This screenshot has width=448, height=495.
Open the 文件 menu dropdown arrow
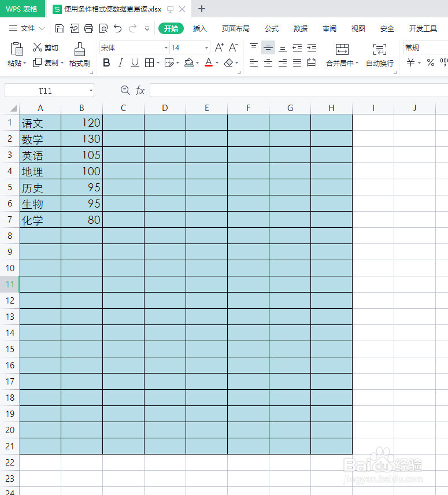[42, 28]
